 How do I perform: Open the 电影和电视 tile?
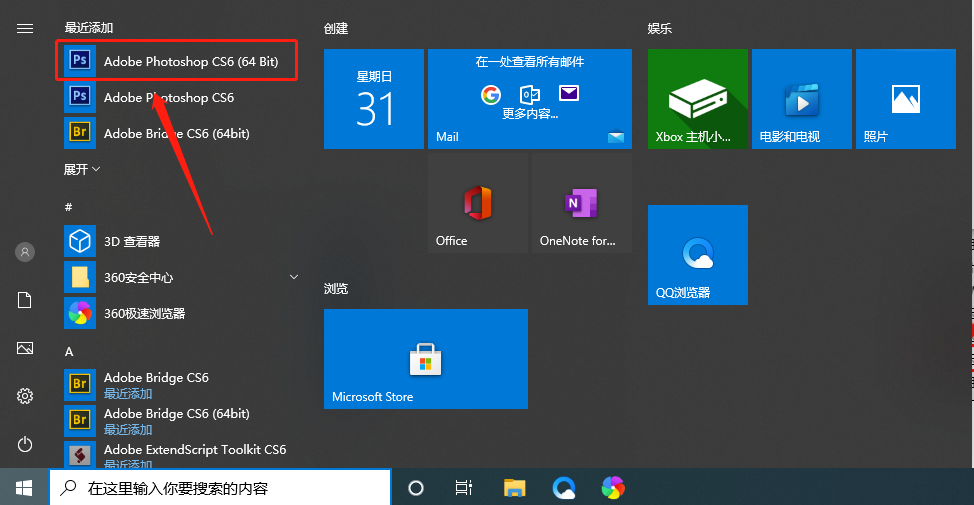click(x=802, y=99)
